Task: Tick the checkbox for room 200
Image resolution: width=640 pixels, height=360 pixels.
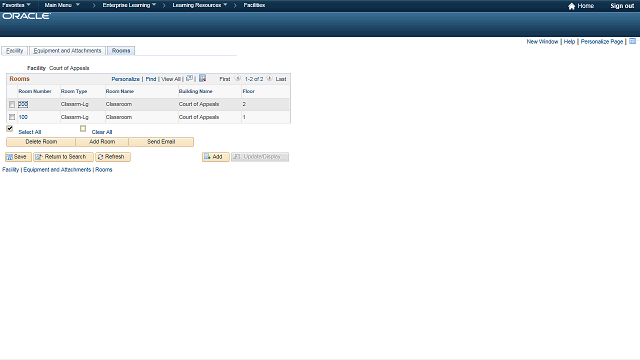Action: (12, 104)
